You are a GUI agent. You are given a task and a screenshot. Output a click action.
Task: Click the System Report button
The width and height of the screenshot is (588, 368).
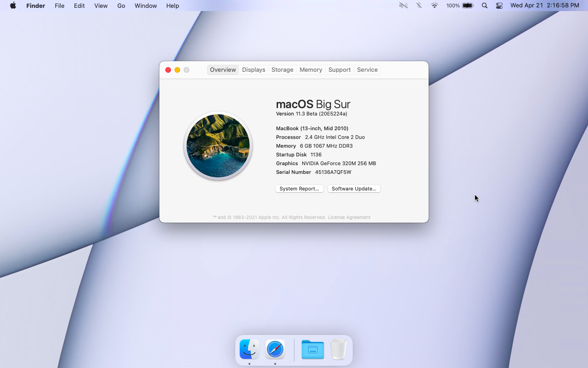tap(300, 189)
